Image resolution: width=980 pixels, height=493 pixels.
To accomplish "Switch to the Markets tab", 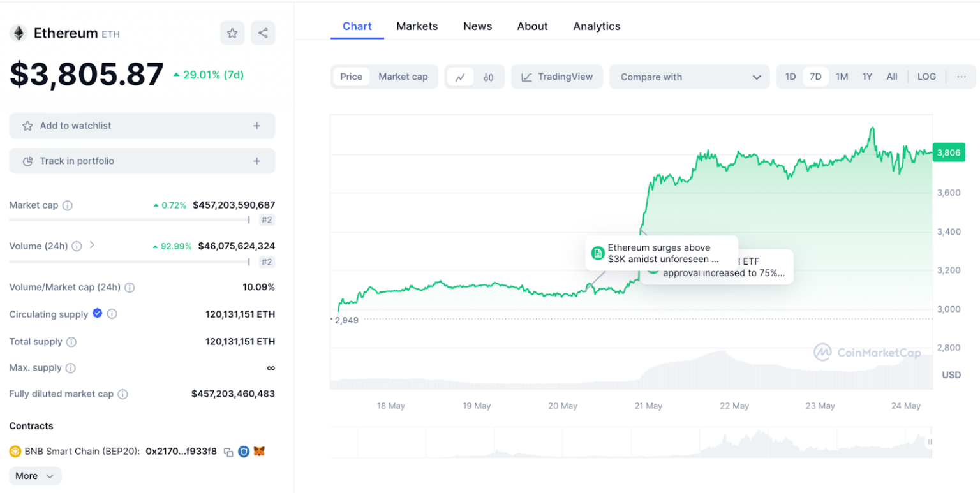I will (417, 26).
